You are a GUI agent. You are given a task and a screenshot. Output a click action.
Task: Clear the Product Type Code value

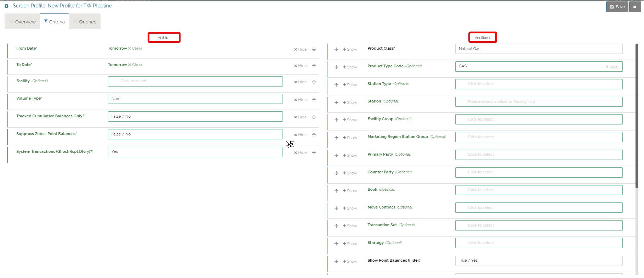[x=612, y=67]
